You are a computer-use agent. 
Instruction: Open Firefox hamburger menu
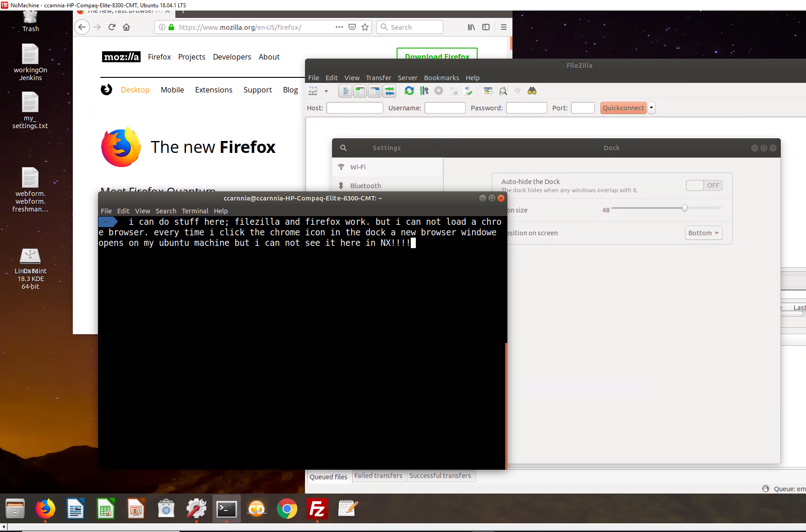(504, 27)
